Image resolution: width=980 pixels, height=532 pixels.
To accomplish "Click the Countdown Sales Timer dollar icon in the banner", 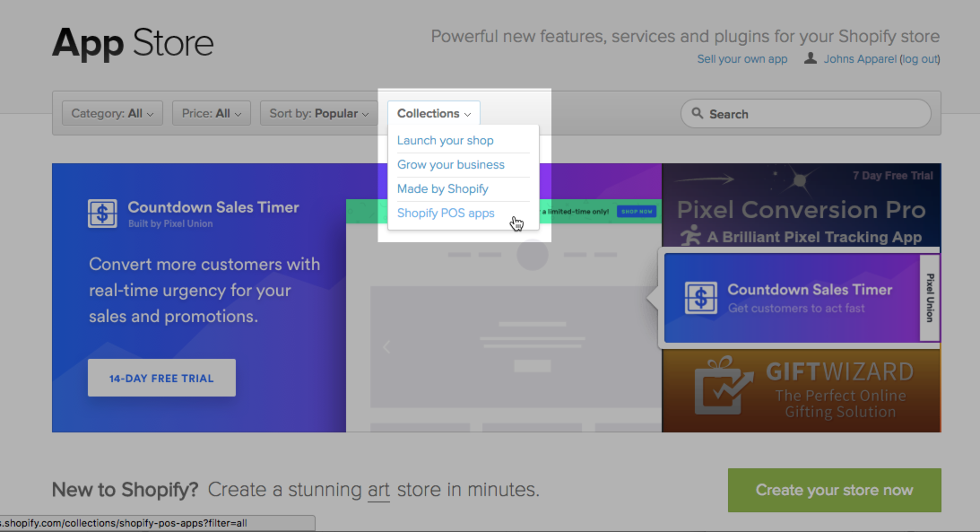I will coord(102,214).
